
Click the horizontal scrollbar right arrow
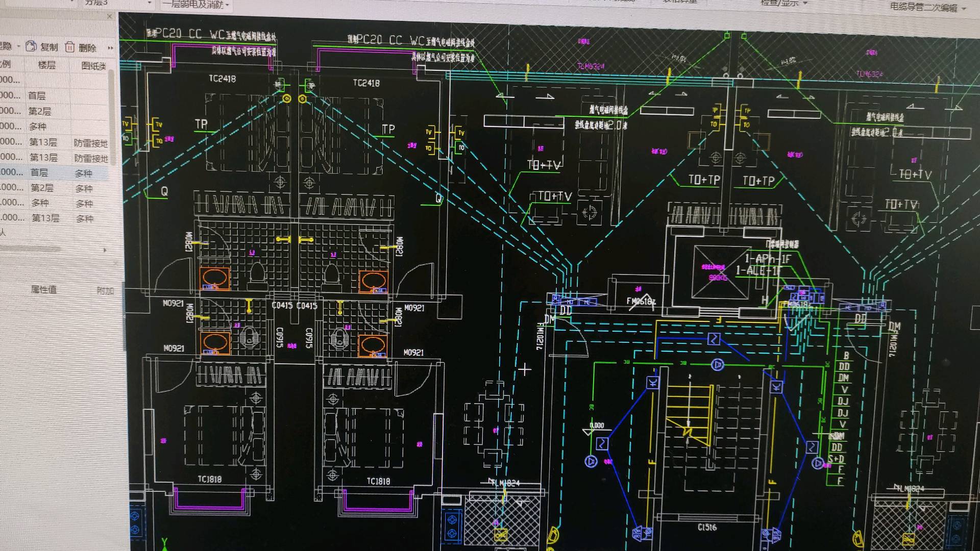(x=105, y=250)
